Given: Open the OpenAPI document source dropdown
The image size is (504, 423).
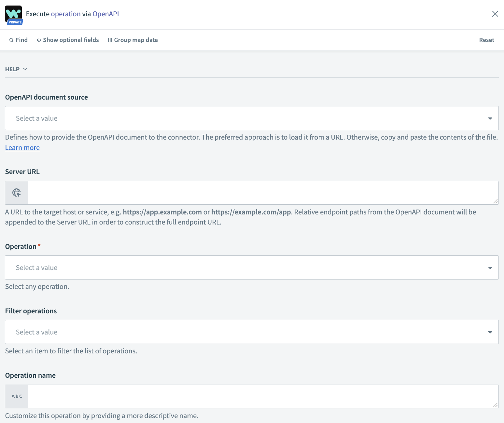Looking at the screenshot, I should [252, 118].
